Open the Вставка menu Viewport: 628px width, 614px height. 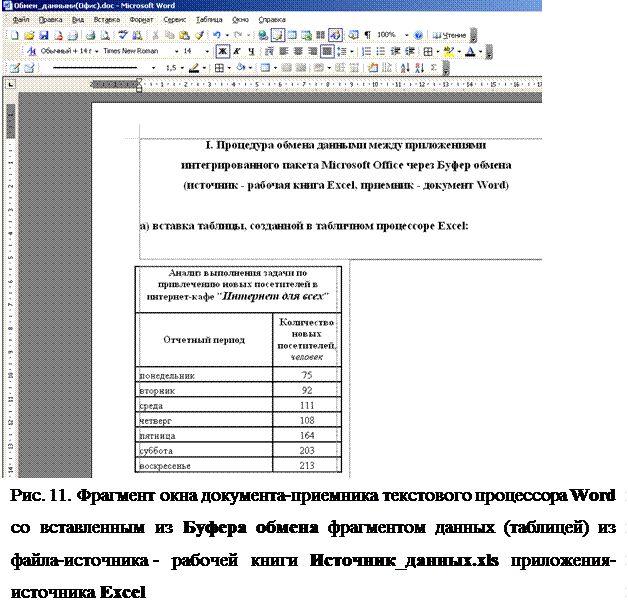pos(107,20)
